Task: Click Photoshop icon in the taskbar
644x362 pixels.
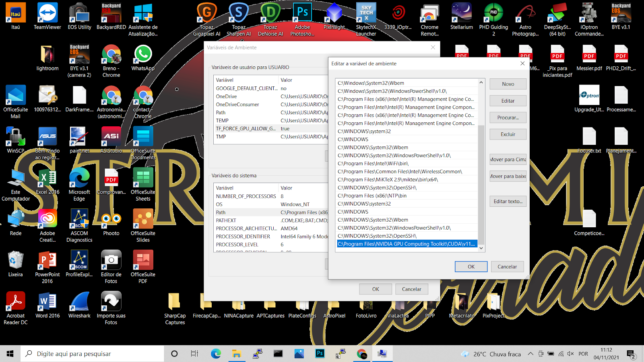Action: coord(320,354)
